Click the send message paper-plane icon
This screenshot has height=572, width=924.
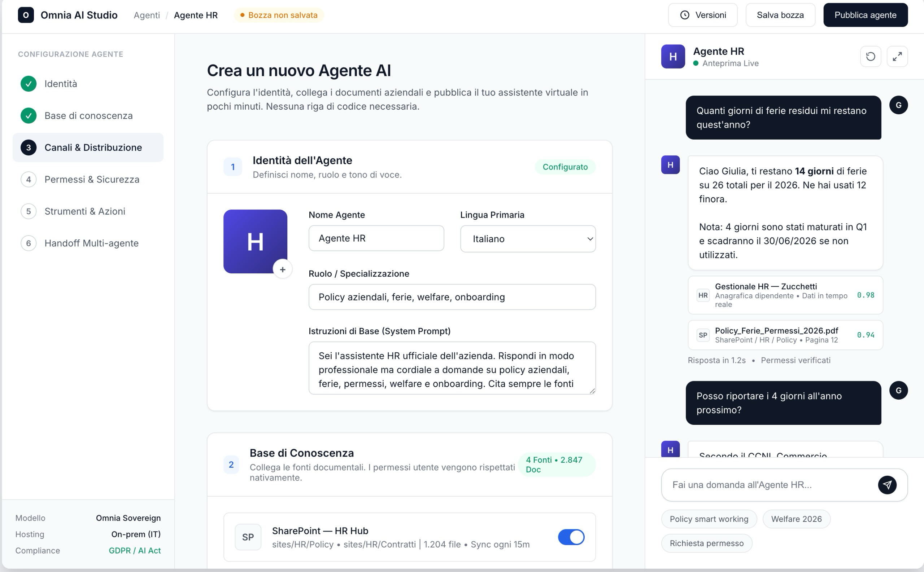coord(887,485)
